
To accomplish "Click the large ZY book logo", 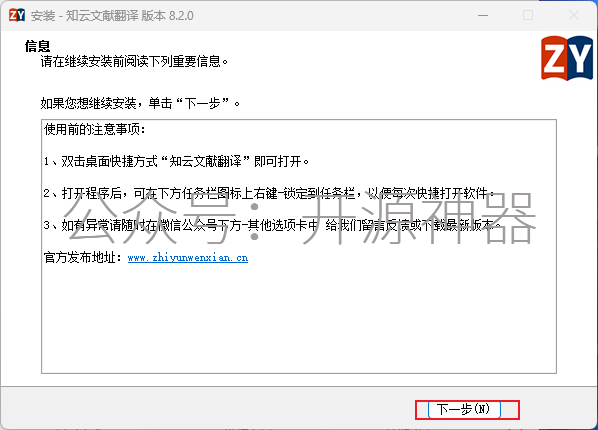I will pos(567,58).
